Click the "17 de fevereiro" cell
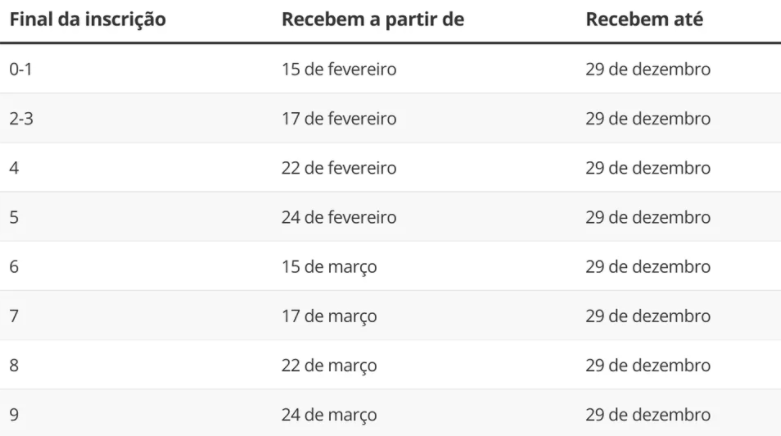 pyautogui.click(x=338, y=119)
